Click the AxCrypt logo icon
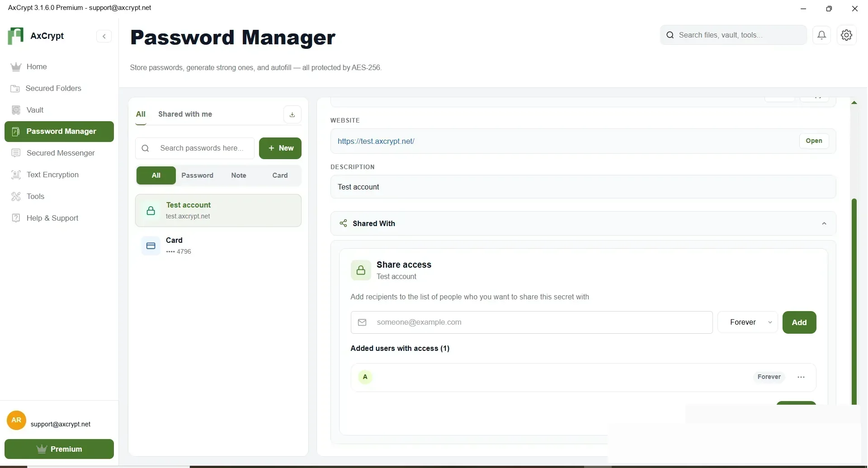868x468 pixels. pyautogui.click(x=15, y=36)
